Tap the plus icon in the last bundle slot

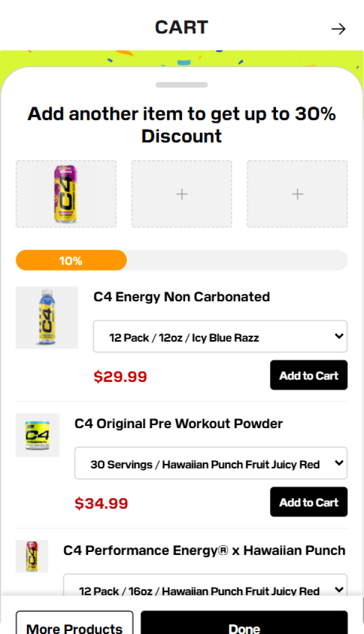pos(297,194)
